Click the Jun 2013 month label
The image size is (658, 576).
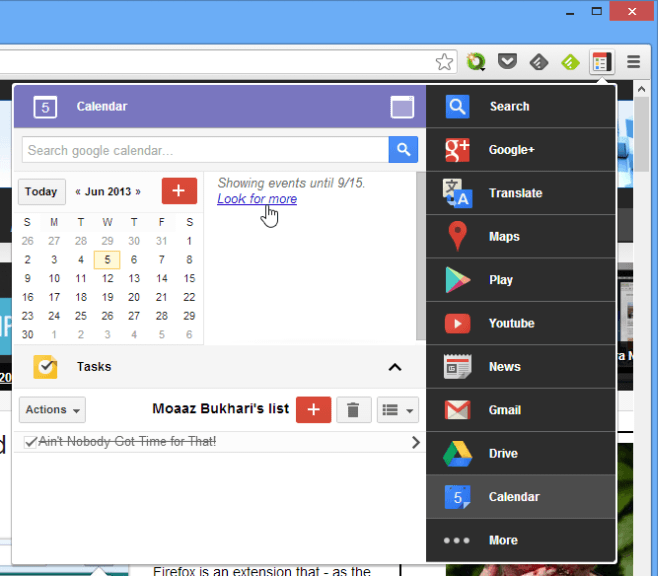pyautogui.click(x=108, y=192)
